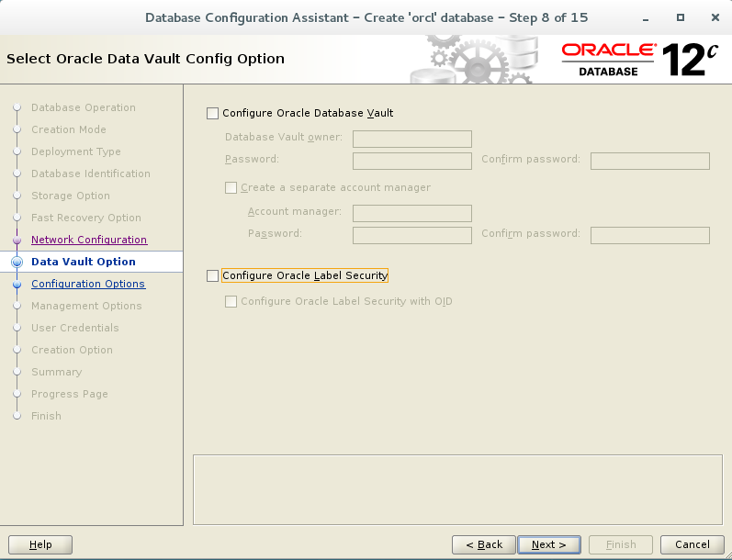Click Progress Page step label
732x560 pixels.
pos(70,395)
